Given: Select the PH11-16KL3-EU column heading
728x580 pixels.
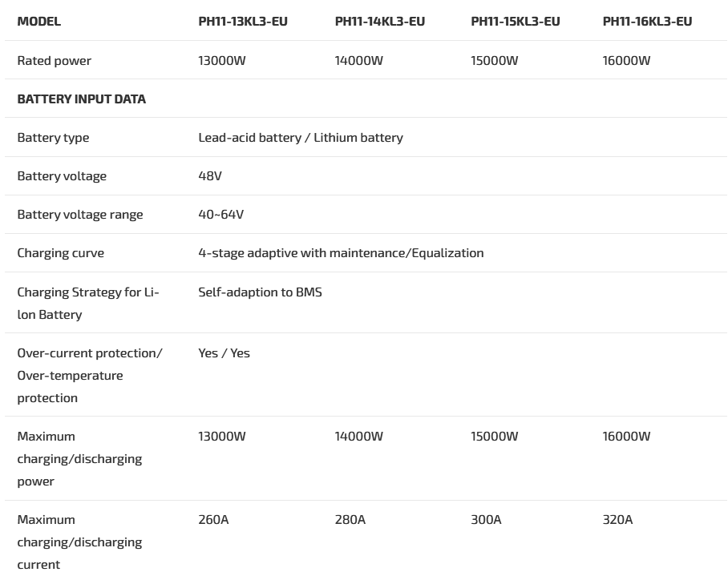Looking at the screenshot, I should click(647, 22).
